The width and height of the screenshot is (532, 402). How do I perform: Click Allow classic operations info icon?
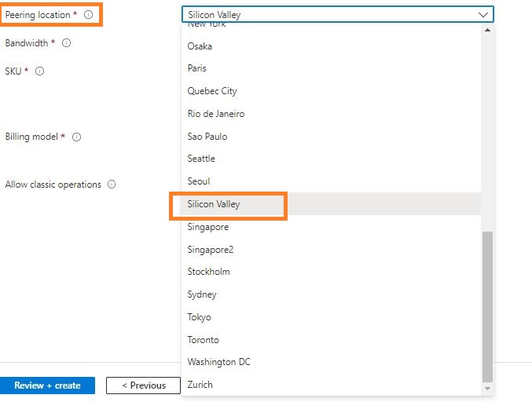112,185
